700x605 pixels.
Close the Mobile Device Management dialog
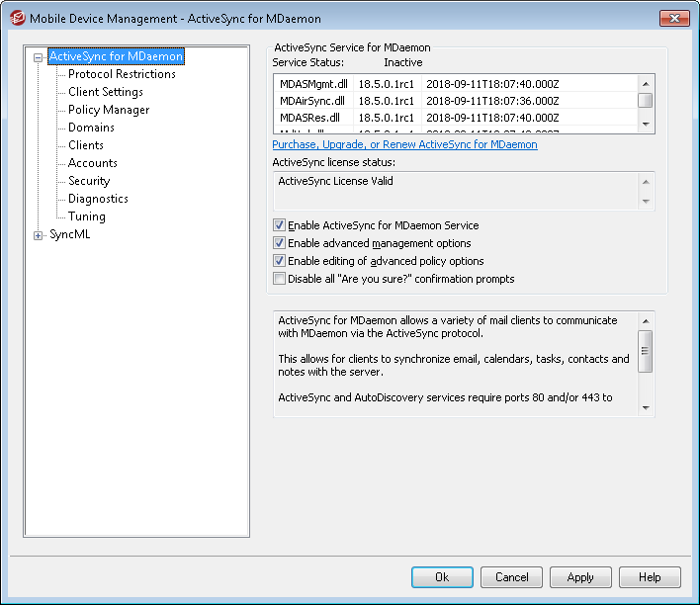coord(674,19)
